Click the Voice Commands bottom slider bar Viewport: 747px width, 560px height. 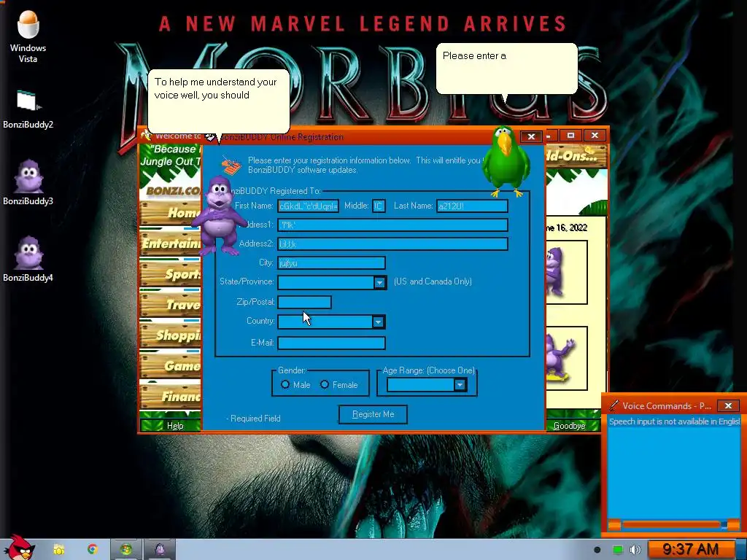(673, 525)
